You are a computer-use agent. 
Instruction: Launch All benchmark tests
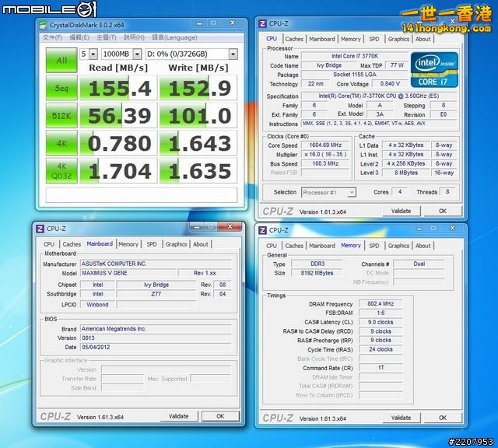(x=61, y=59)
